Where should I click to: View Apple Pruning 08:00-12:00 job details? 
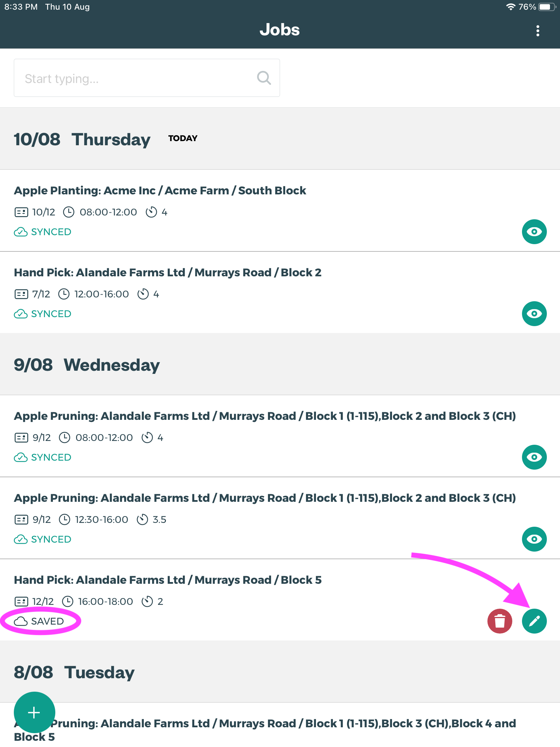coord(534,457)
